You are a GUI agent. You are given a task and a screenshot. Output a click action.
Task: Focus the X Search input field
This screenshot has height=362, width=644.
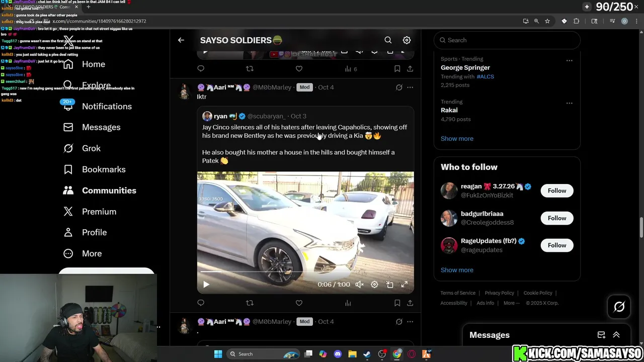click(507, 40)
